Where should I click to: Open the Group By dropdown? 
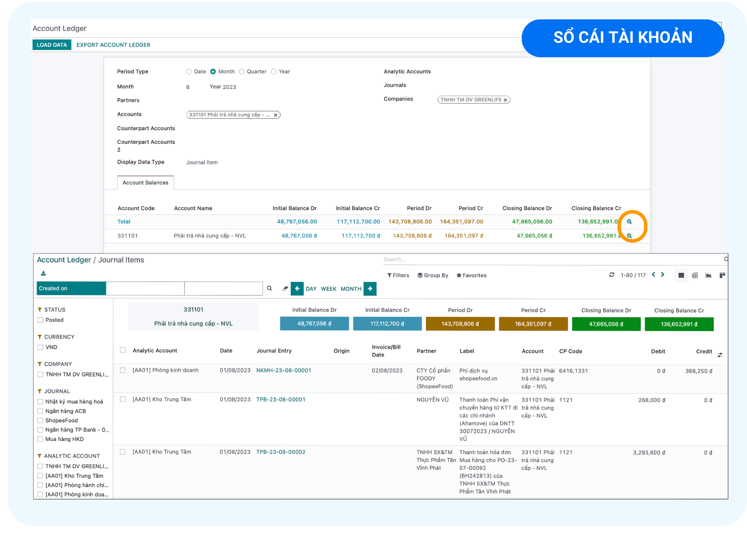click(433, 275)
